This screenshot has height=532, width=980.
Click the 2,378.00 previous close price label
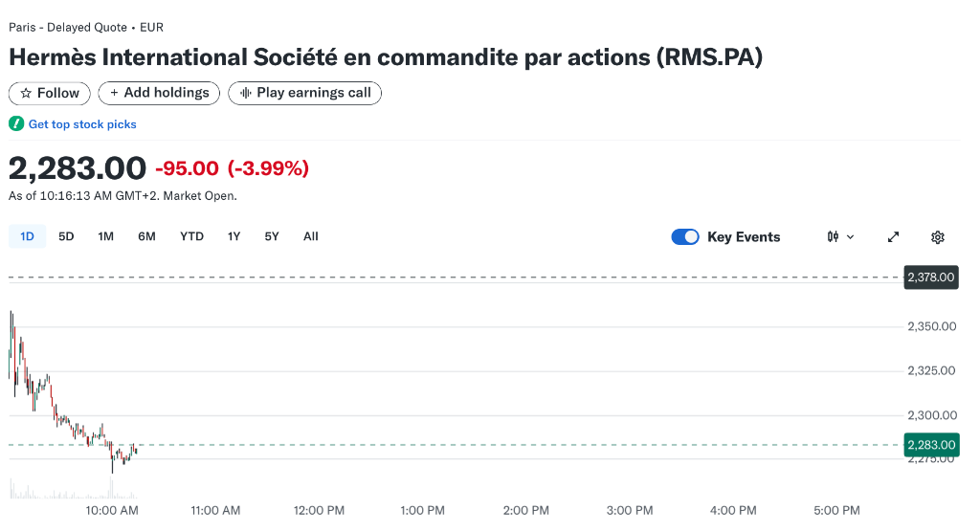(x=931, y=277)
